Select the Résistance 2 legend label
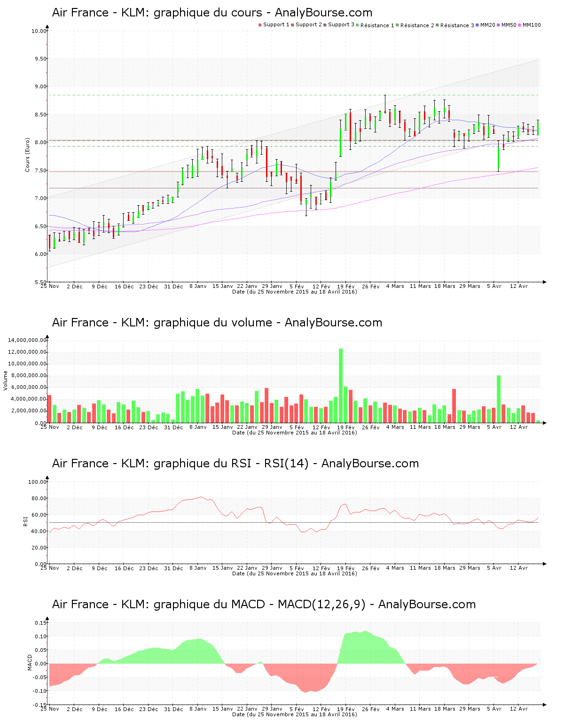564x728 pixels. [417, 25]
